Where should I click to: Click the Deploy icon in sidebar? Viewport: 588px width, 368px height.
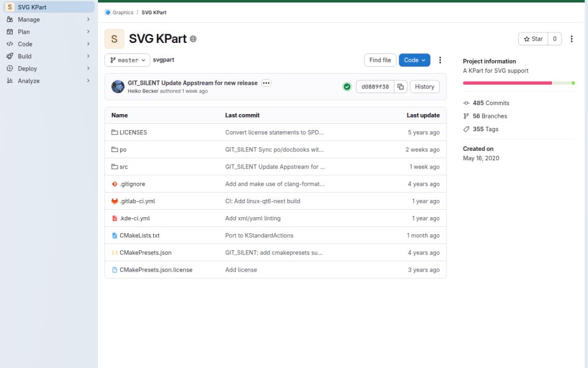(10, 69)
